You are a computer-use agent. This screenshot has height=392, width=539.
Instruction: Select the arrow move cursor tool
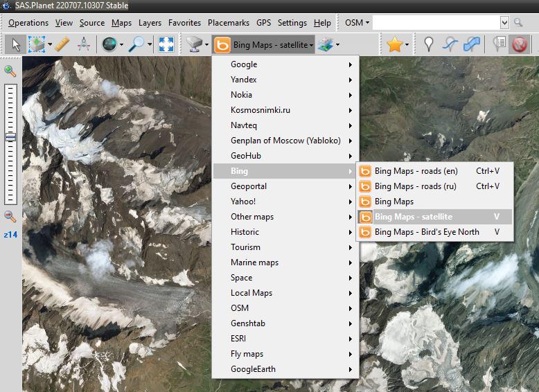(15, 44)
